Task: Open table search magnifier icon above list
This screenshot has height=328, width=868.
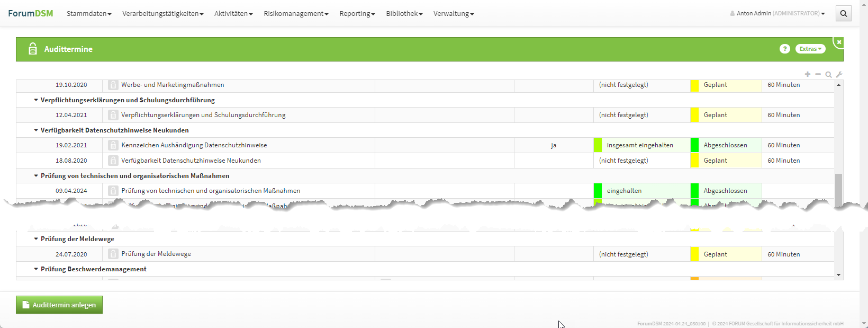Action: (828, 74)
